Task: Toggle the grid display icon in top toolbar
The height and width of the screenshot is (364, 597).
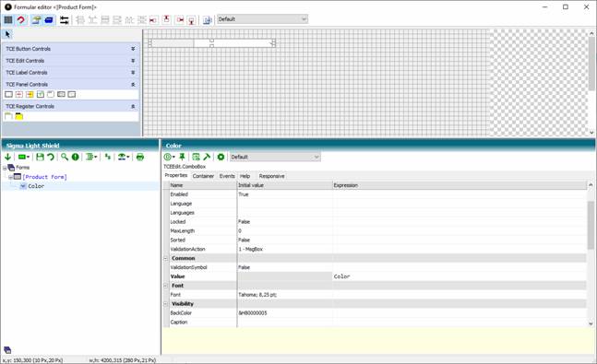Action: pyautogui.click(x=8, y=19)
